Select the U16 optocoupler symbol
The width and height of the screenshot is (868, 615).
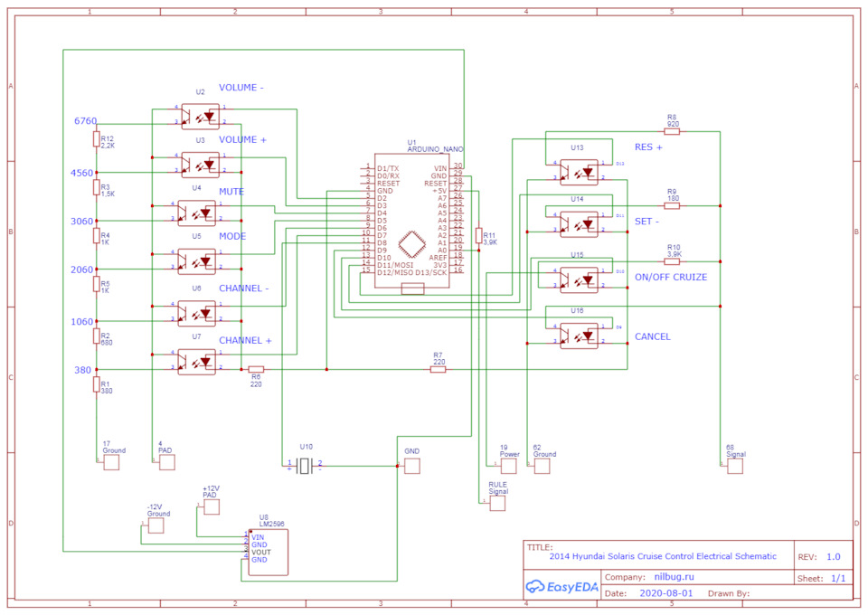579,336
